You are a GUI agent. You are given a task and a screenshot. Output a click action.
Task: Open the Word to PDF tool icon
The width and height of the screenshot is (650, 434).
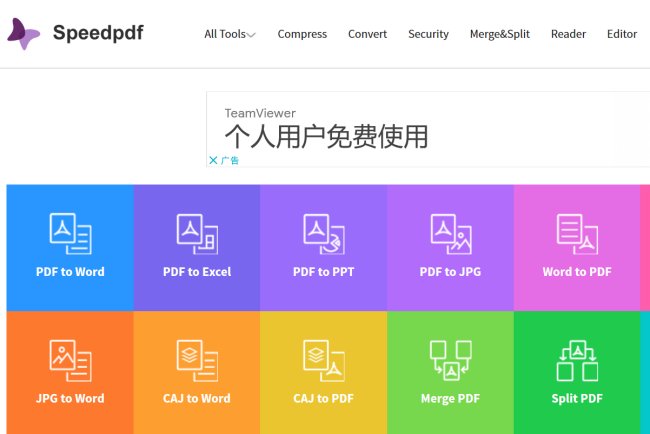(577, 234)
